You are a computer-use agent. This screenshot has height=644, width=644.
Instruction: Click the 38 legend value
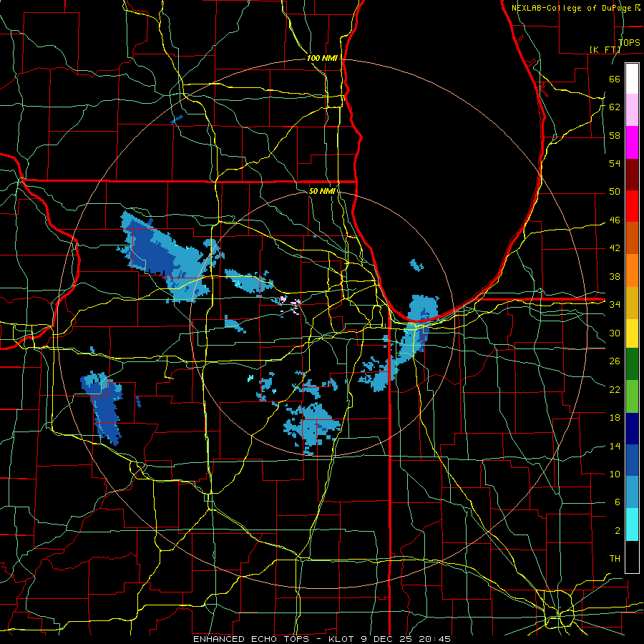coord(615,276)
